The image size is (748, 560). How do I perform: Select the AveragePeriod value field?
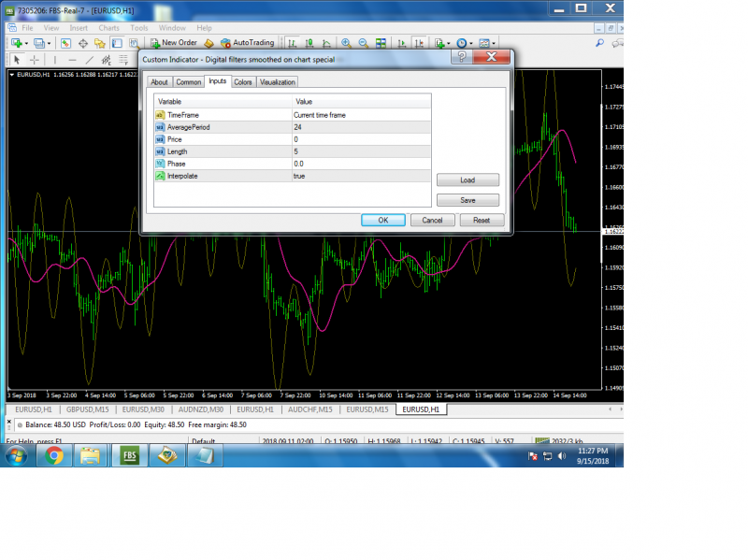click(x=361, y=127)
